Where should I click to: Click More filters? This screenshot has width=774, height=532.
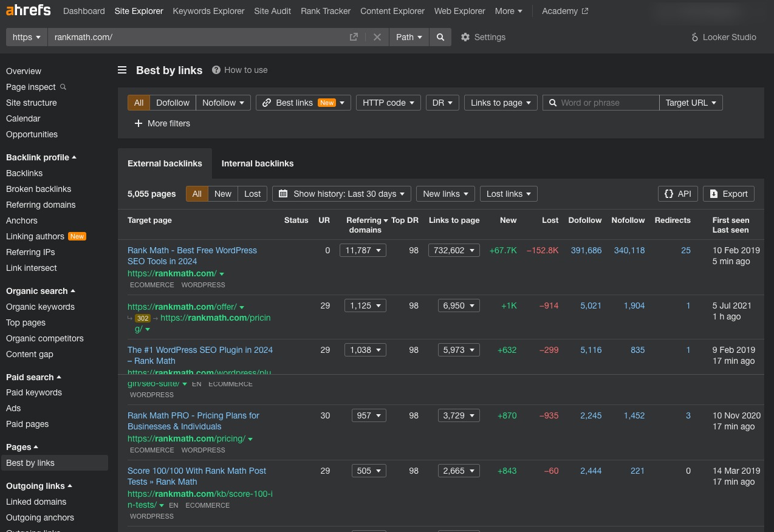click(x=162, y=123)
